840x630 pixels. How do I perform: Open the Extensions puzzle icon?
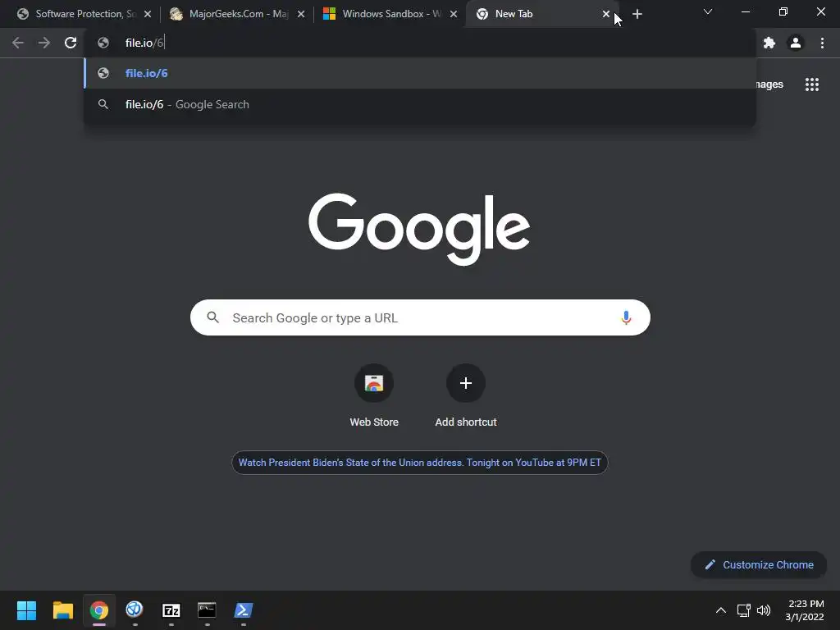coord(769,43)
